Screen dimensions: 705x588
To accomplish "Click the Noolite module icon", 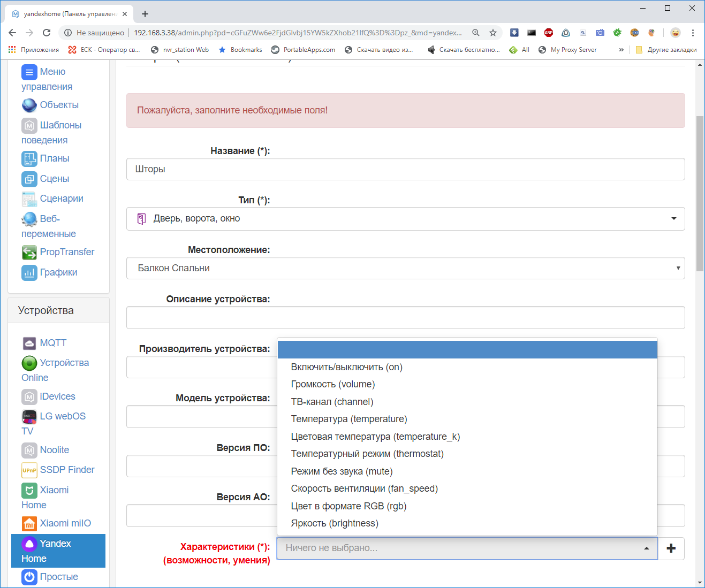I will 29,450.
